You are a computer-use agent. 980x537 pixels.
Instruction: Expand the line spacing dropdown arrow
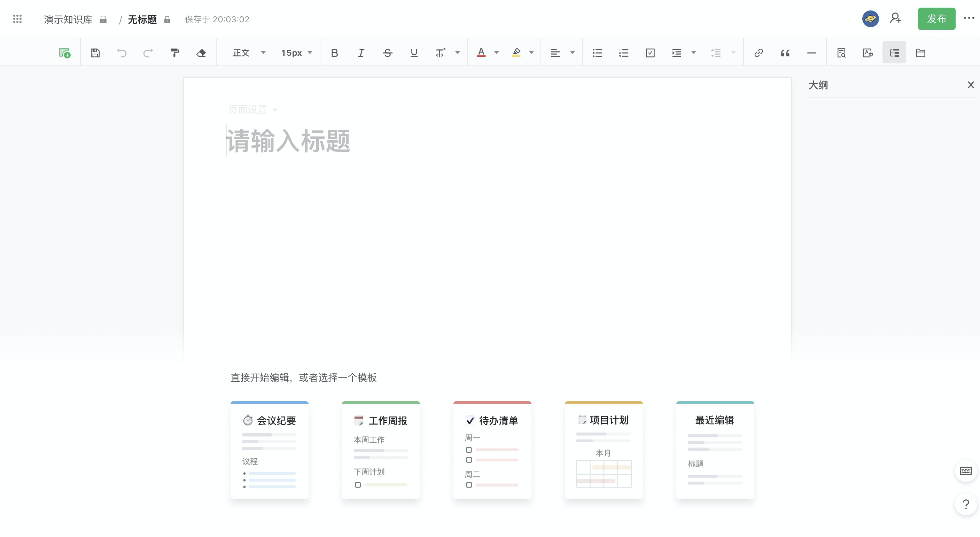pos(733,53)
